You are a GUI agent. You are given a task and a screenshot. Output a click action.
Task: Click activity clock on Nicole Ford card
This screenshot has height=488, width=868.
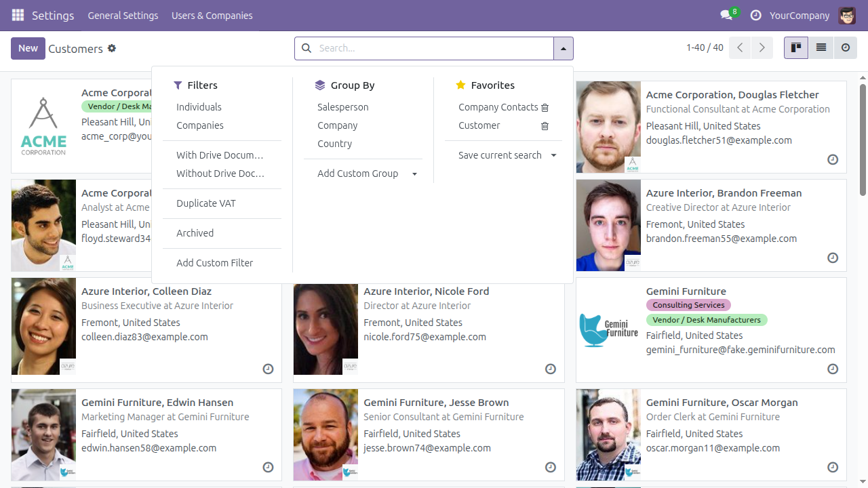point(551,369)
